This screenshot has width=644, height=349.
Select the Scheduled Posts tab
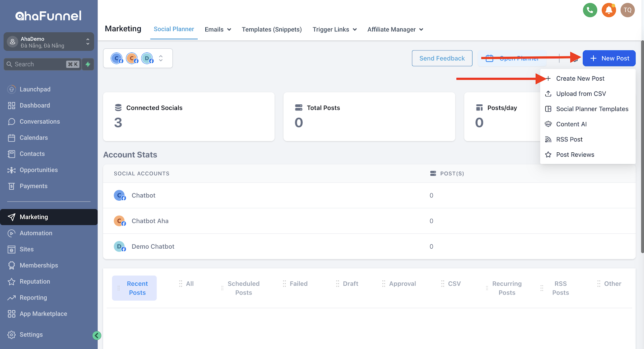(x=240, y=288)
